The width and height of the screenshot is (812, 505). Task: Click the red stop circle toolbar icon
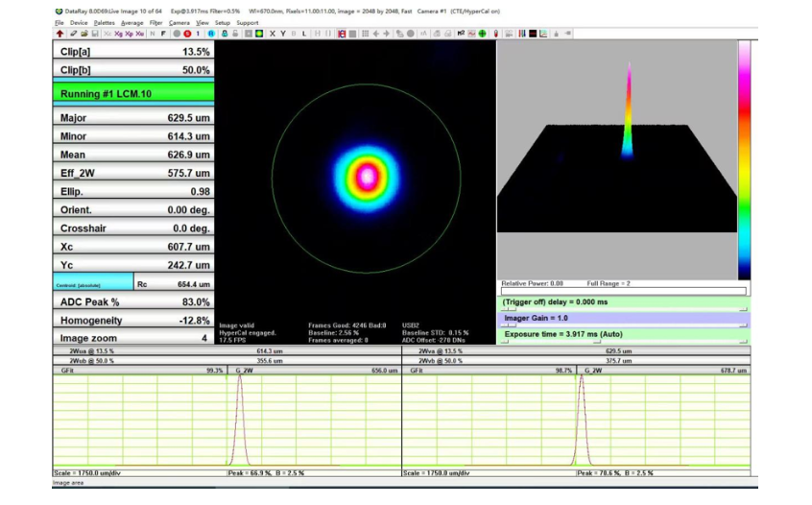click(187, 34)
